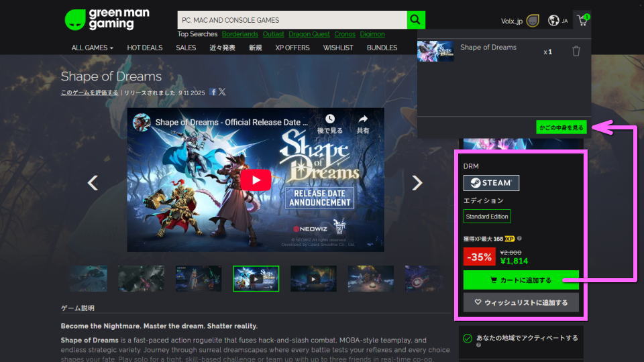The height and width of the screenshot is (362, 644).
Task: Click the region activation checkmark icon
Action: tap(468, 338)
